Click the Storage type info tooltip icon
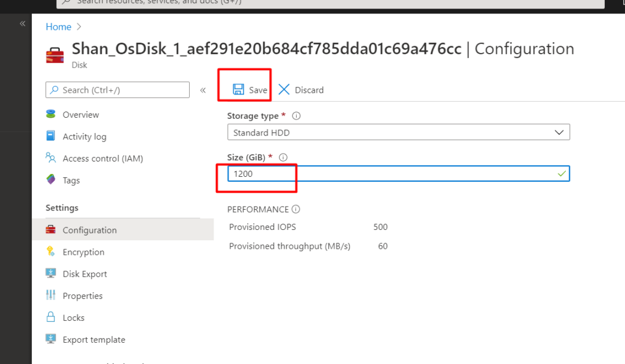Viewport: 625px width, 364px height. tap(296, 116)
